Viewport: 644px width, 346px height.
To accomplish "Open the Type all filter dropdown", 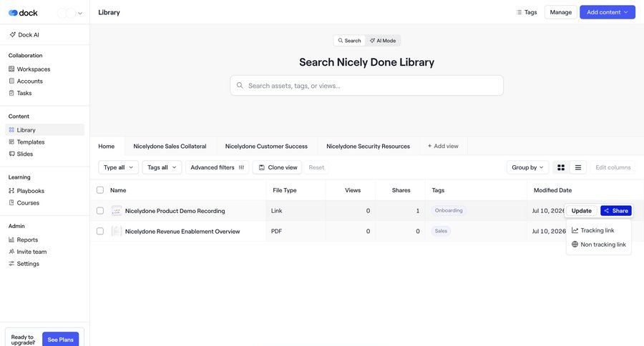I will tap(118, 167).
